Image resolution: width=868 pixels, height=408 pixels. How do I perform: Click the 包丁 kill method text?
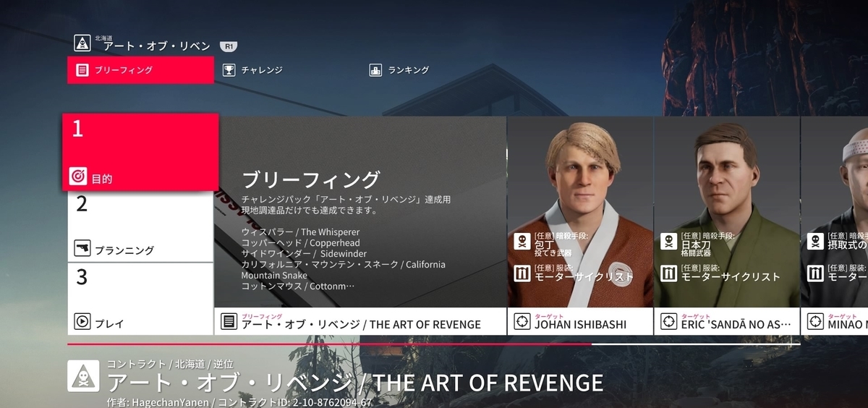click(544, 245)
